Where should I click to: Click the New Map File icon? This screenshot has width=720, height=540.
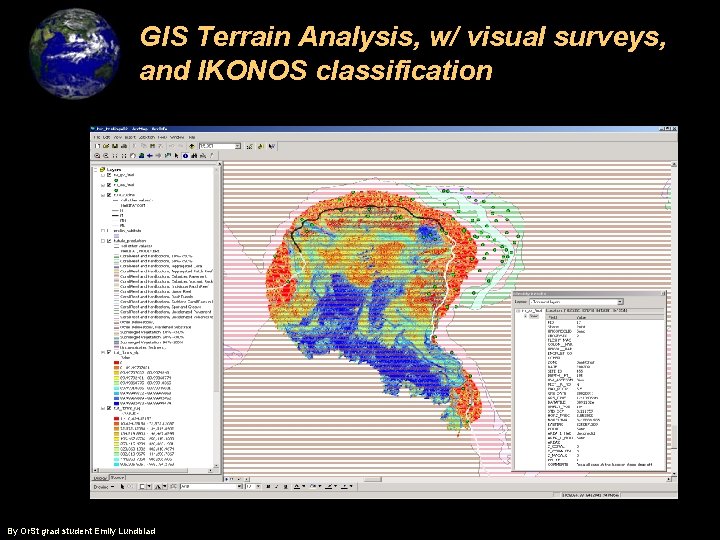97,146
